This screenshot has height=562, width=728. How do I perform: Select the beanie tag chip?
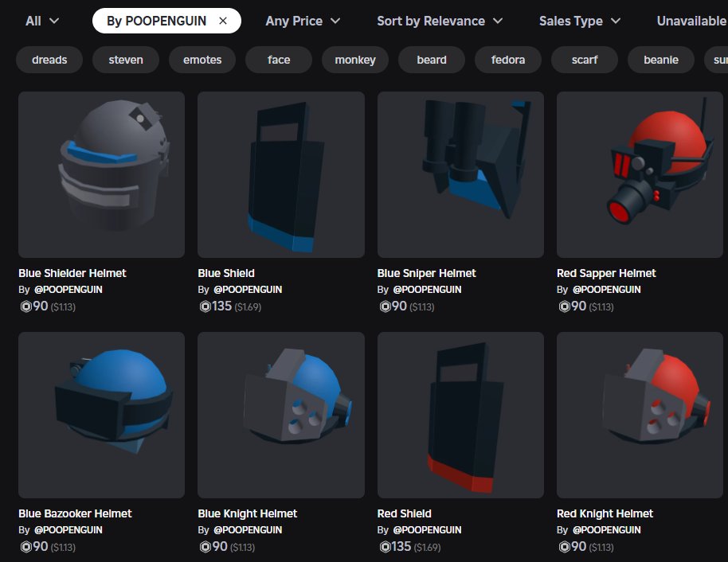tap(661, 60)
